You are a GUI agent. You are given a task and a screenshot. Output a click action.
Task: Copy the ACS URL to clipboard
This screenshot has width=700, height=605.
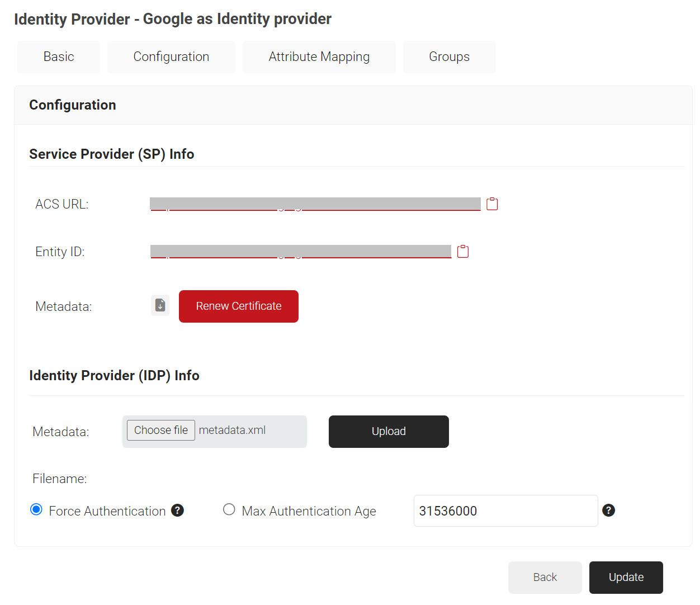click(492, 204)
